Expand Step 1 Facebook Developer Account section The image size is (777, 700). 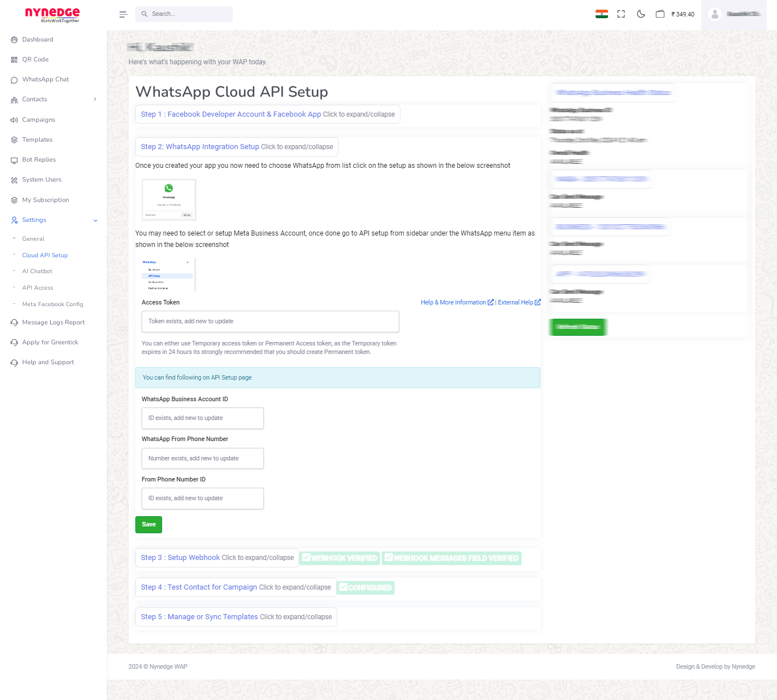pyautogui.click(x=268, y=114)
